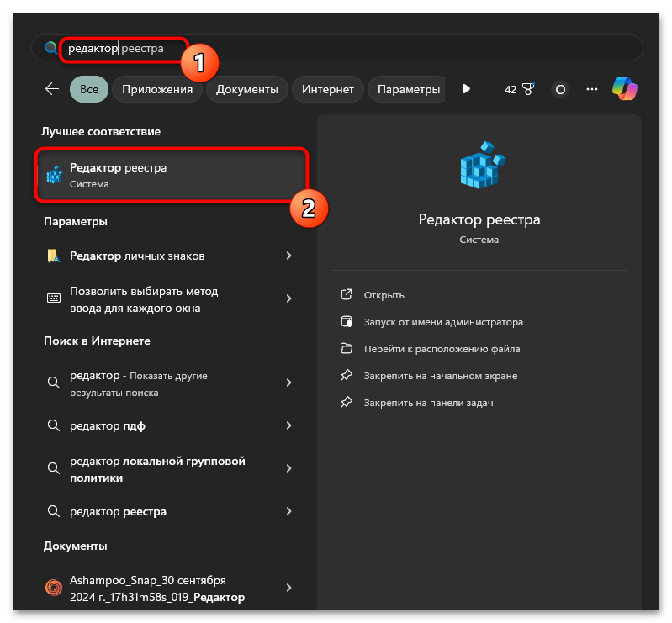Click the Открыть action
This screenshot has height=623, width=672.
(384, 295)
